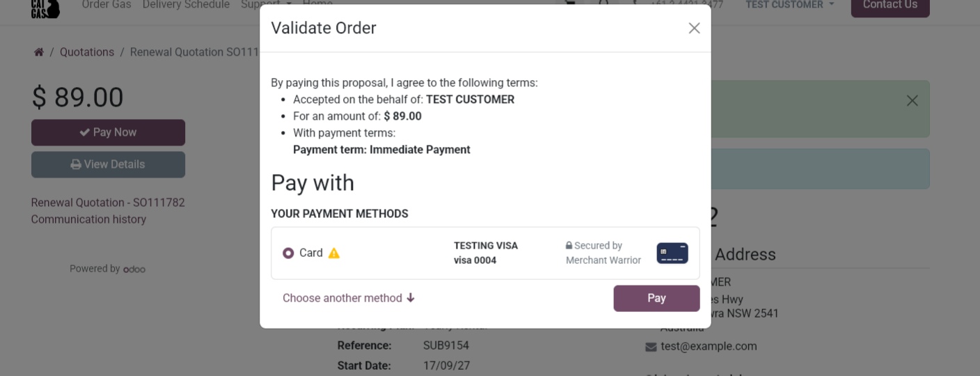980x376 pixels.
Task: Open Order Gas menu item
Action: point(106,5)
